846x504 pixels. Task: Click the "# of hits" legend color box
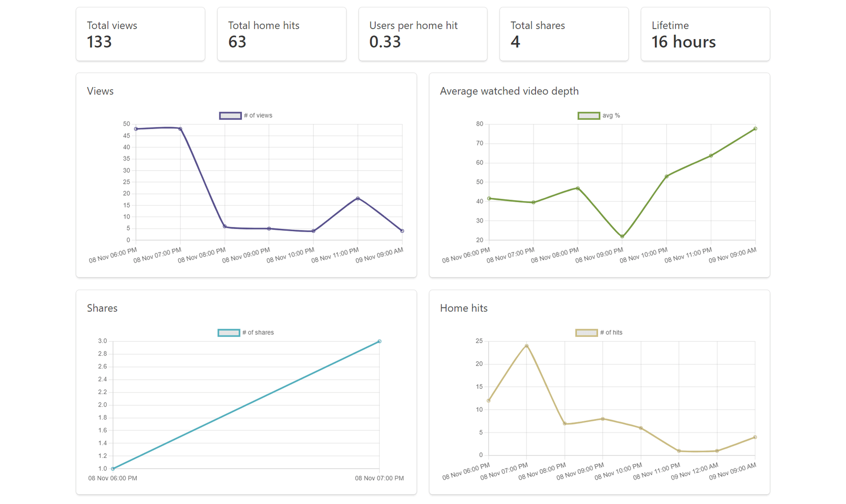586,332
